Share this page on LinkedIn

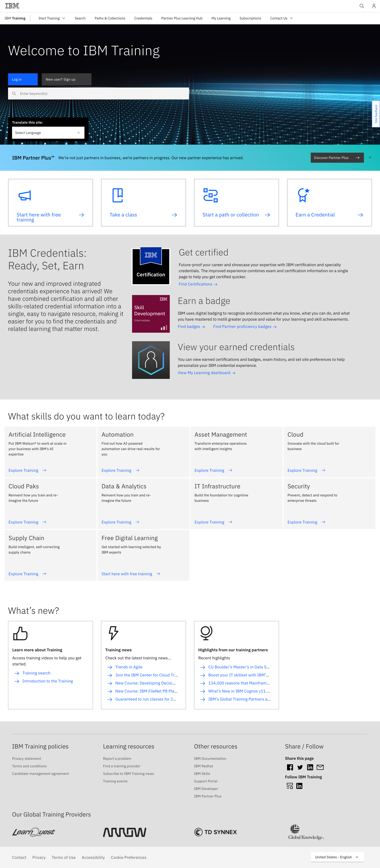click(310, 767)
